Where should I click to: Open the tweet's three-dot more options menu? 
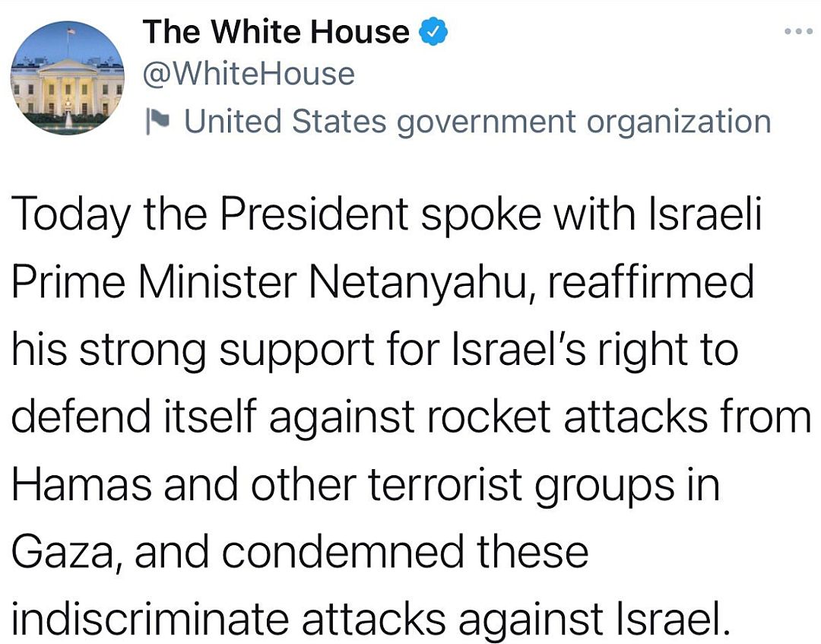798,31
